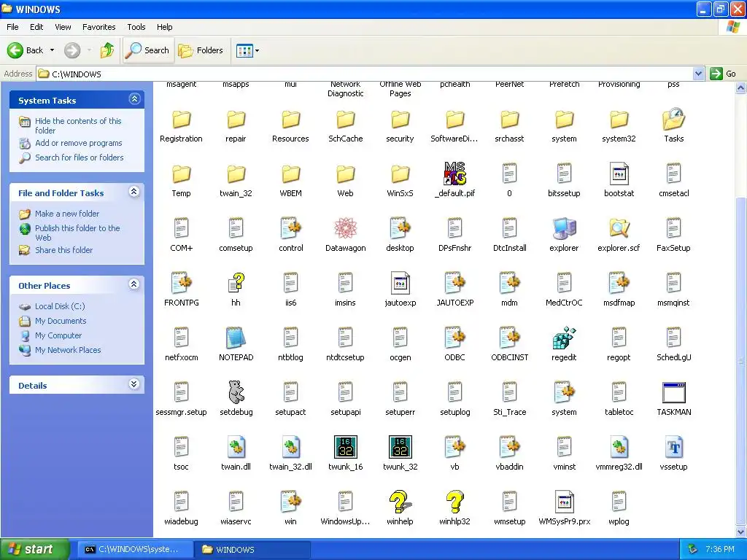Click the vertical scrollbar up arrow

[x=741, y=88]
